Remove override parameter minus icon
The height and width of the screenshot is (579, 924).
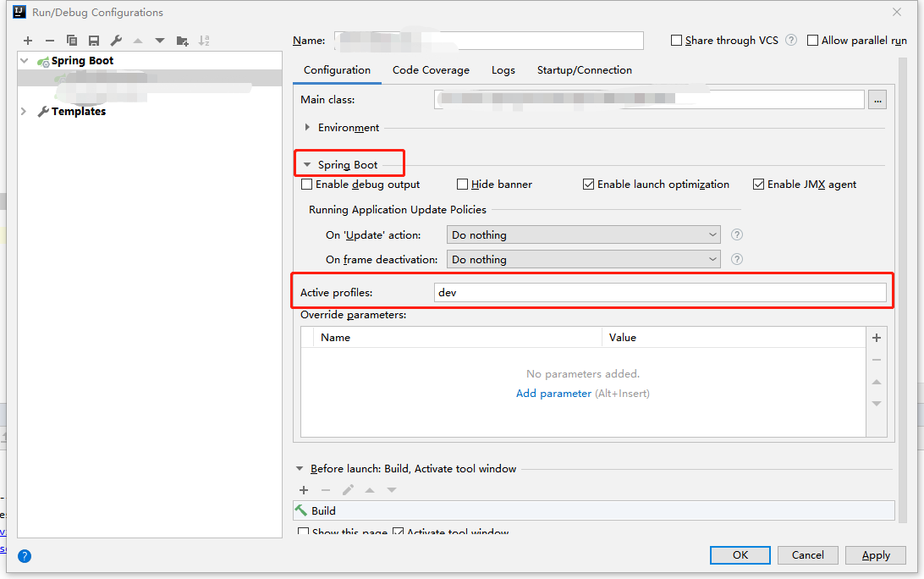click(877, 360)
